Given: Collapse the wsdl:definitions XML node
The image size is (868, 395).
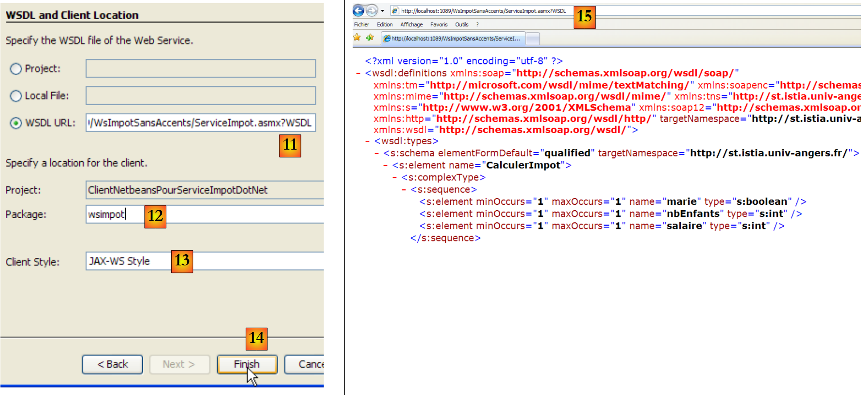Looking at the screenshot, I should pyautogui.click(x=358, y=73).
